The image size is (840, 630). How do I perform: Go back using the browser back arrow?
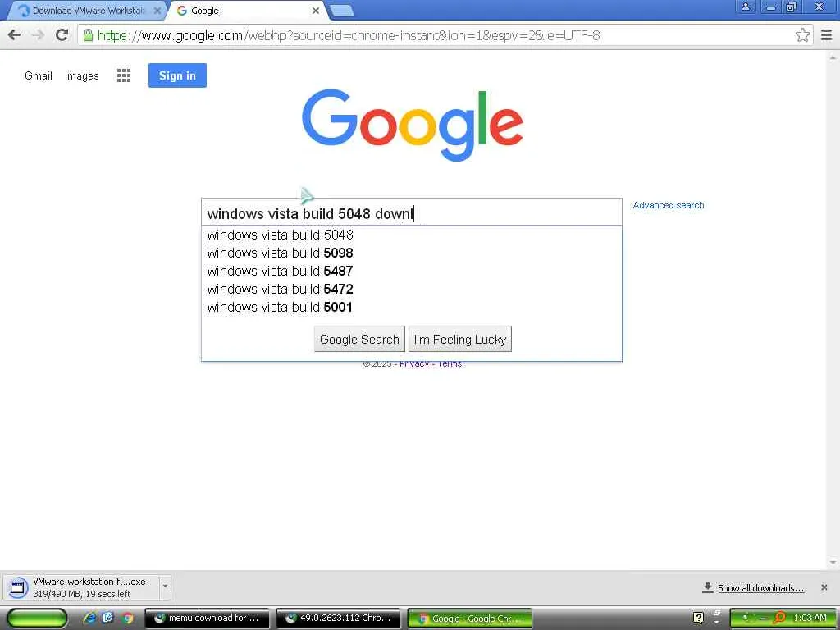pos(15,35)
